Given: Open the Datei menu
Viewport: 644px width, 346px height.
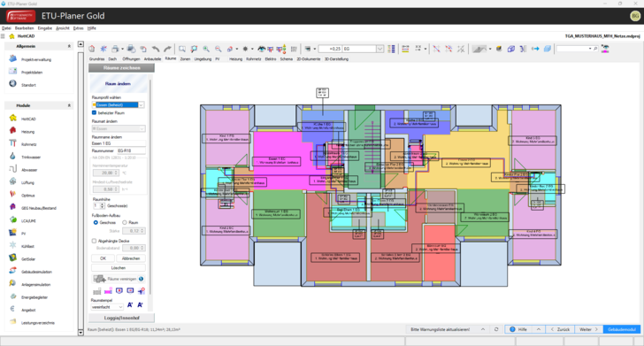Looking at the screenshot, I should (6, 28).
